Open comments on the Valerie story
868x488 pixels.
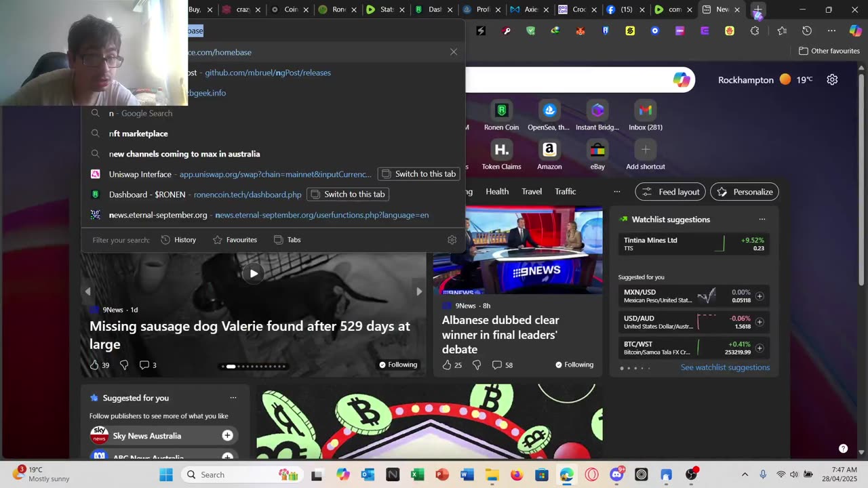click(x=148, y=365)
